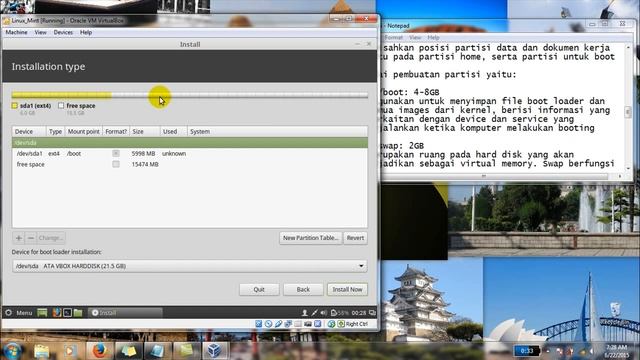Screen dimensions: 640x360
Task: Click Install Now button
Action: click(347, 289)
